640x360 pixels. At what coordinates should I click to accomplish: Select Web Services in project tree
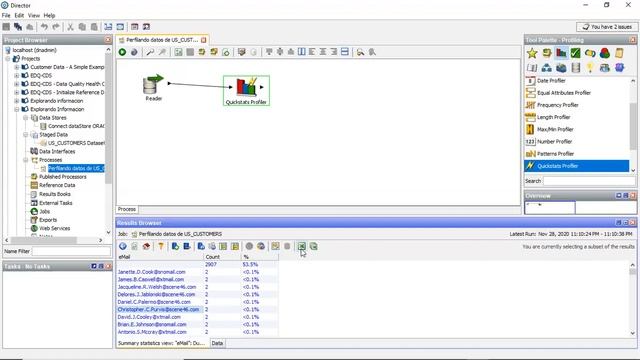(x=54, y=229)
